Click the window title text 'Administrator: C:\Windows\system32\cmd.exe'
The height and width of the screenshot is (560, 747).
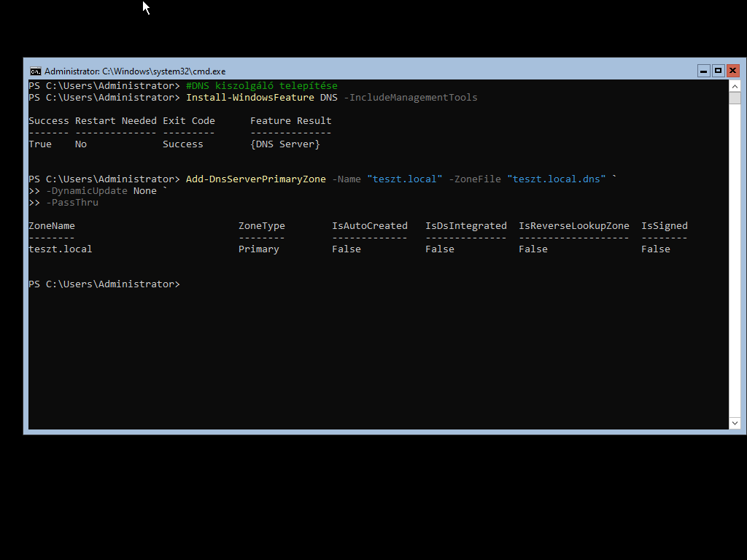click(x=135, y=71)
